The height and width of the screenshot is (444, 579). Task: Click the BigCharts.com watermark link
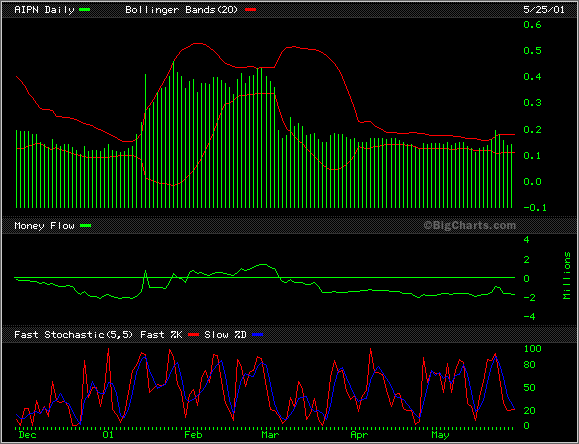[x=470, y=225]
